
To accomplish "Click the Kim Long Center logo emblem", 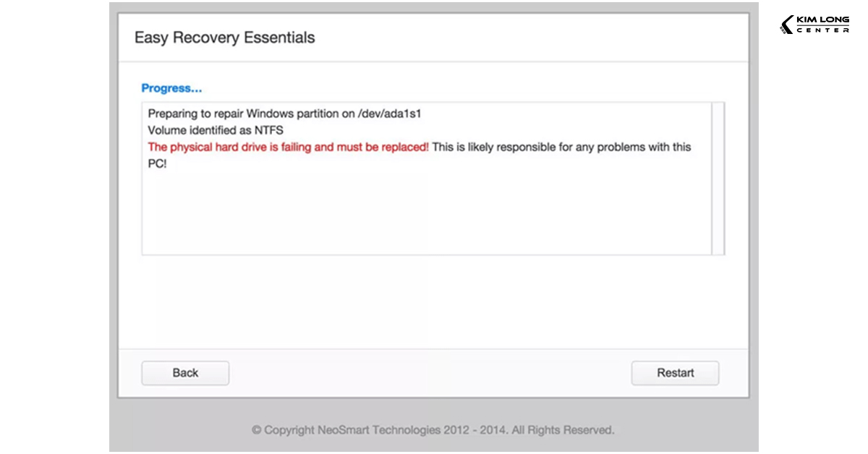I will coord(786,25).
